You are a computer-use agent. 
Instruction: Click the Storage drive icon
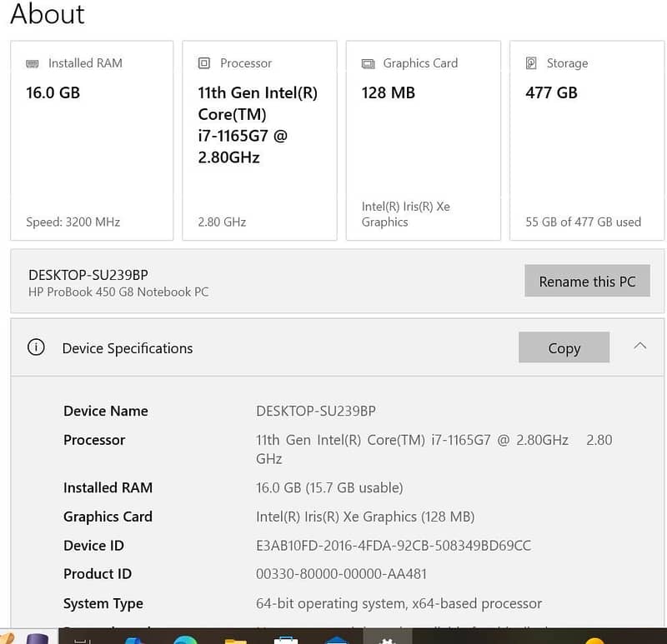(x=531, y=63)
